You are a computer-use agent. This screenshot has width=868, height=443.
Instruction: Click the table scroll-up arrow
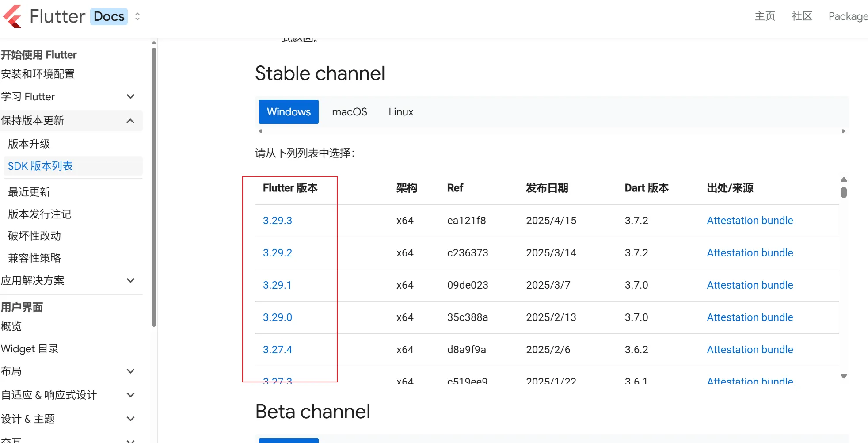point(844,179)
